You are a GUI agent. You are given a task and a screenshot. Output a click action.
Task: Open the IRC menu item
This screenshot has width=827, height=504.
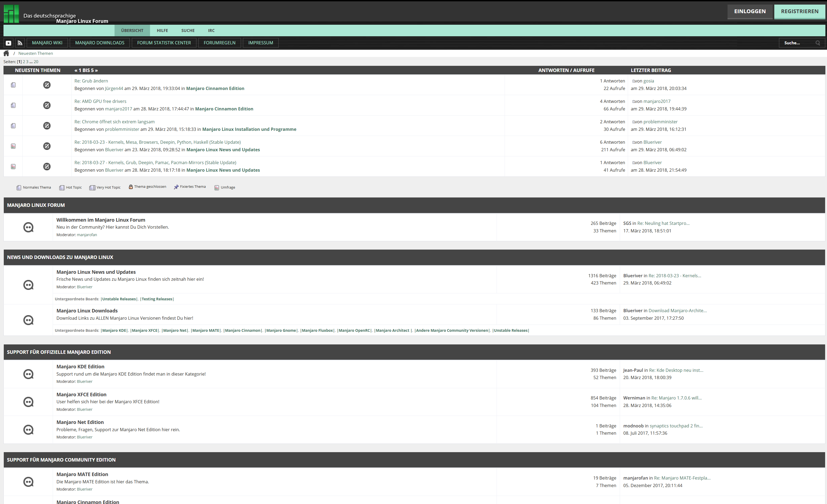pyautogui.click(x=211, y=31)
